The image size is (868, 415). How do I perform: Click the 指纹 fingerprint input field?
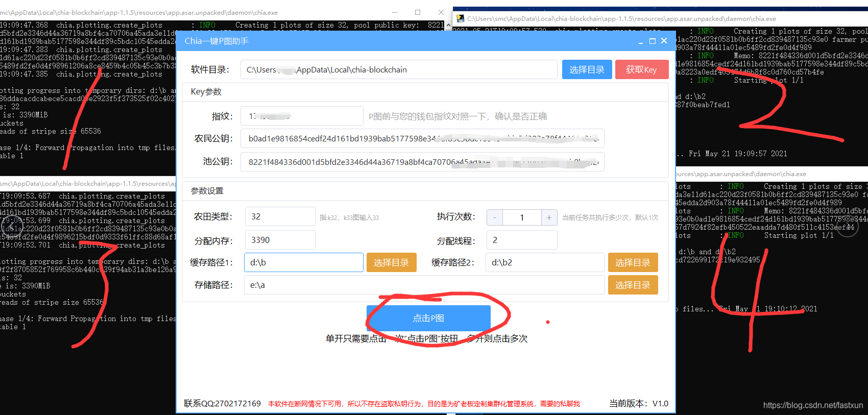pyautogui.click(x=302, y=116)
